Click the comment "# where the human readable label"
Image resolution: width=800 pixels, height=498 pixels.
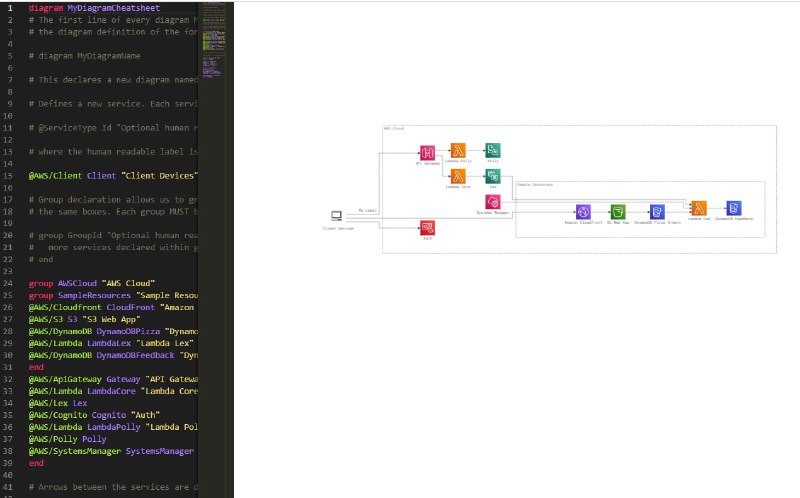click(113, 152)
